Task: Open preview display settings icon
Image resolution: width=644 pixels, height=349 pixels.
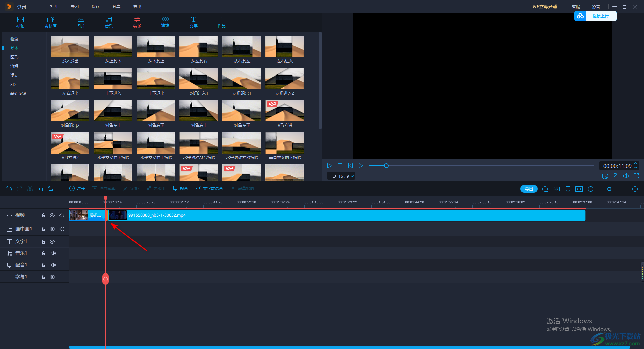Action: (605, 176)
